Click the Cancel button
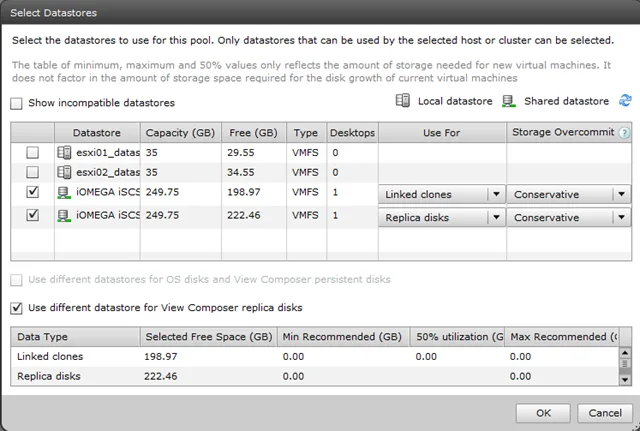Image resolution: width=640 pixels, height=431 pixels. (x=605, y=413)
